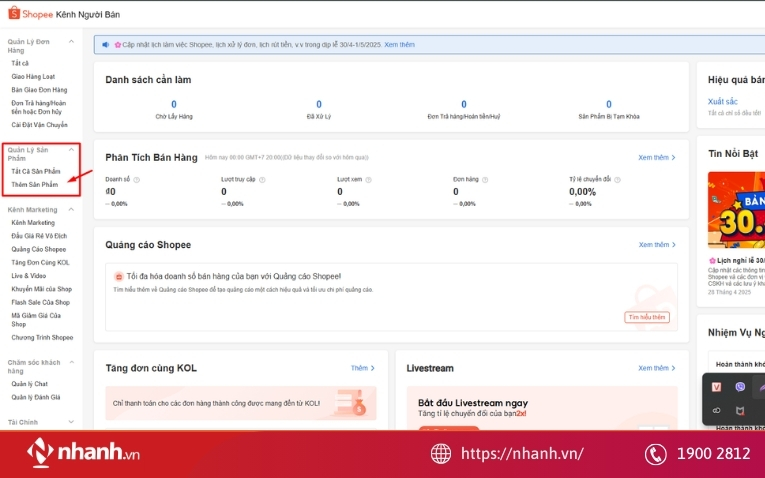Open Tất Cả Sản Phẩm menu item
Image resolution: width=765 pixels, height=478 pixels.
coord(36,171)
